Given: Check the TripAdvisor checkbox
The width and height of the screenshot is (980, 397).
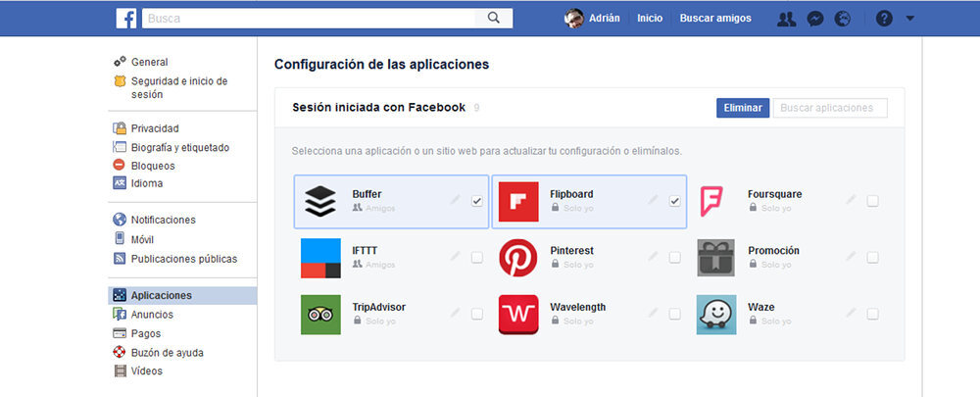Looking at the screenshot, I should (477, 314).
